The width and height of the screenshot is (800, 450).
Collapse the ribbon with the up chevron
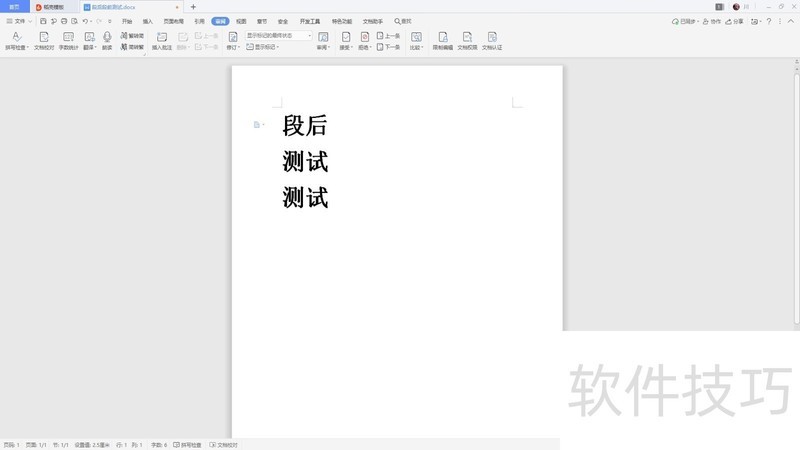point(791,21)
